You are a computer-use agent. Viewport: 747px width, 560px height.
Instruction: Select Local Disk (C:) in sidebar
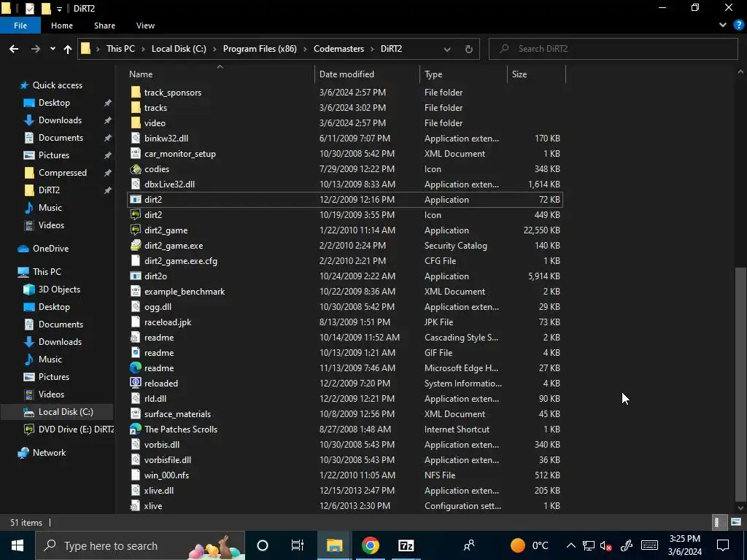(x=66, y=412)
